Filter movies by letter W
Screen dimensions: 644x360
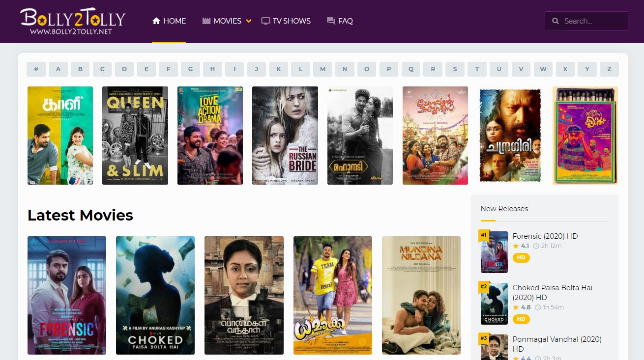coord(543,69)
